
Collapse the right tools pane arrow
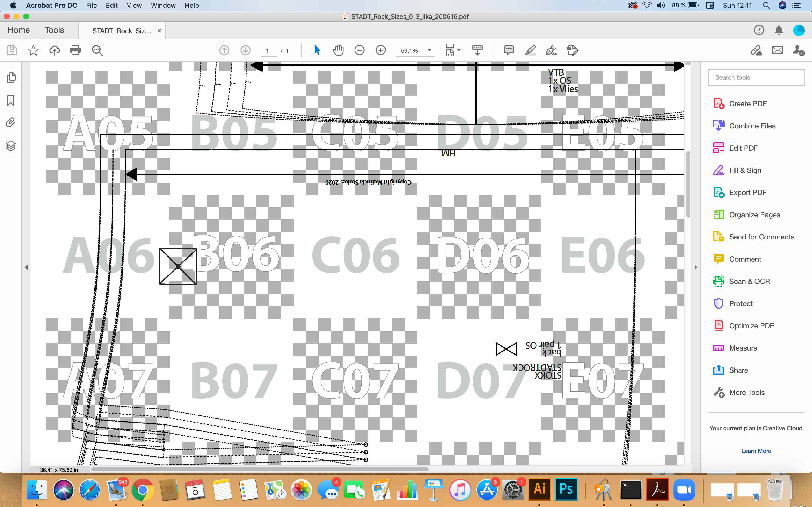[696, 267]
